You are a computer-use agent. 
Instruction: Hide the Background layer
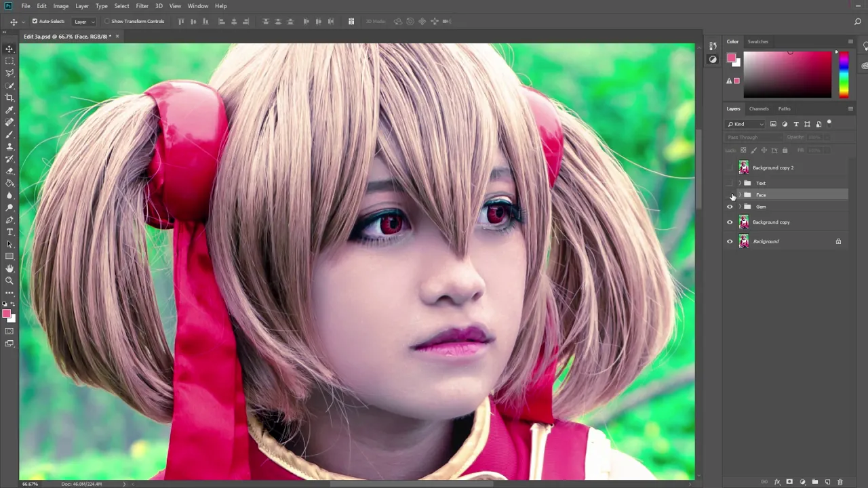pos(730,241)
